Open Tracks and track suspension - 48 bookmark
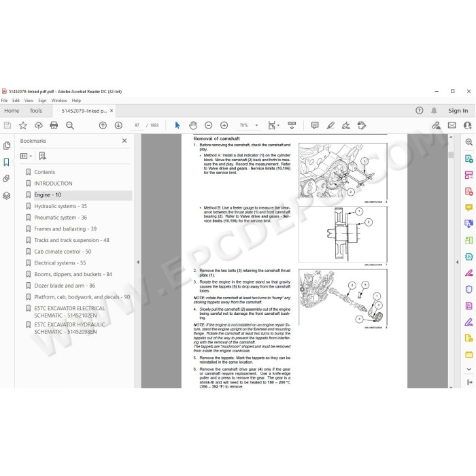This screenshot has width=476, height=476. tap(71, 240)
